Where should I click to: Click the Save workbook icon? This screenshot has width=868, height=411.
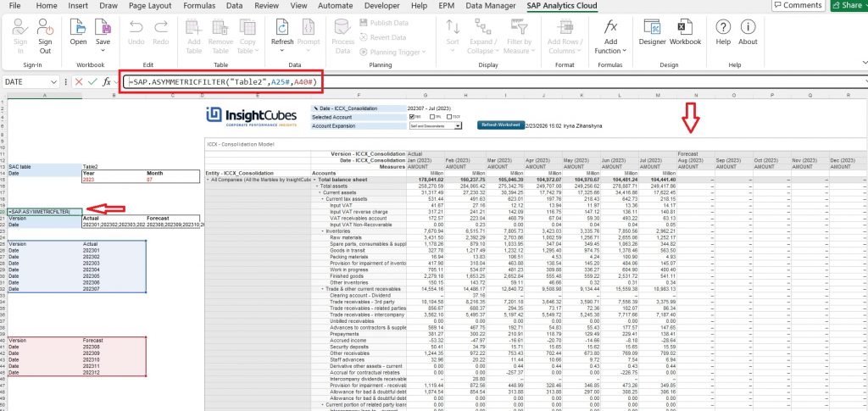(103, 28)
